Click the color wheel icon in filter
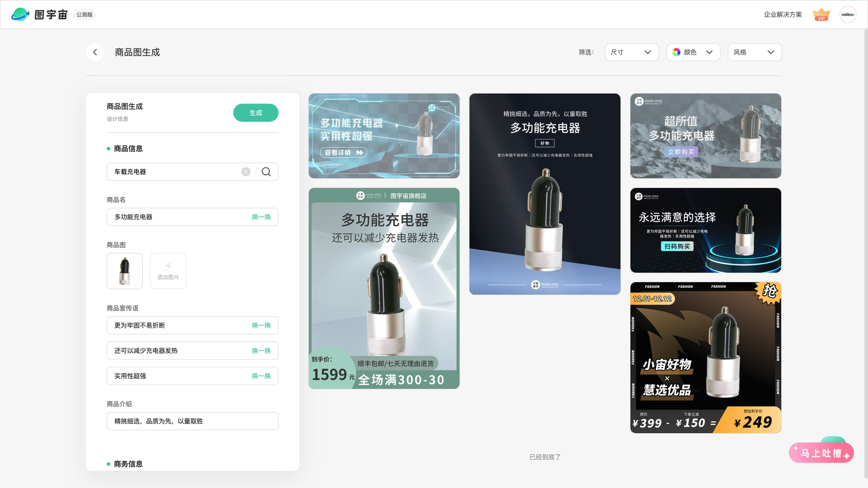 coord(676,52)
